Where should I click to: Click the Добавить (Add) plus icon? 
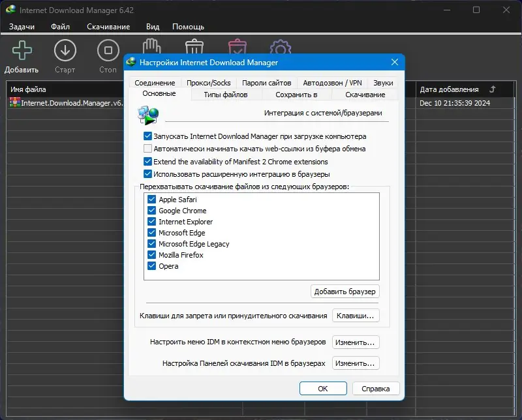tap(22, 50)
